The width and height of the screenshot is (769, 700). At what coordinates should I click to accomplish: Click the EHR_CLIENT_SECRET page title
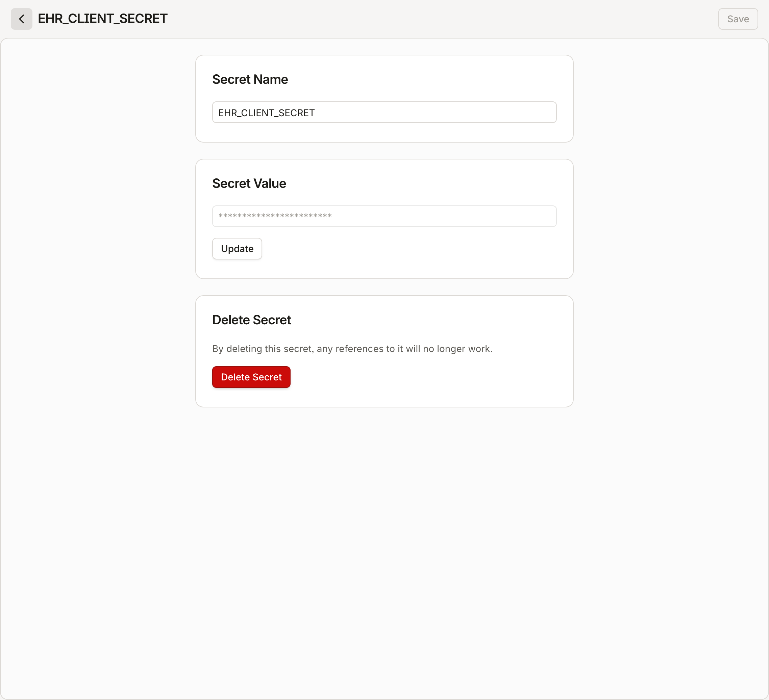[x=103, y=18]
